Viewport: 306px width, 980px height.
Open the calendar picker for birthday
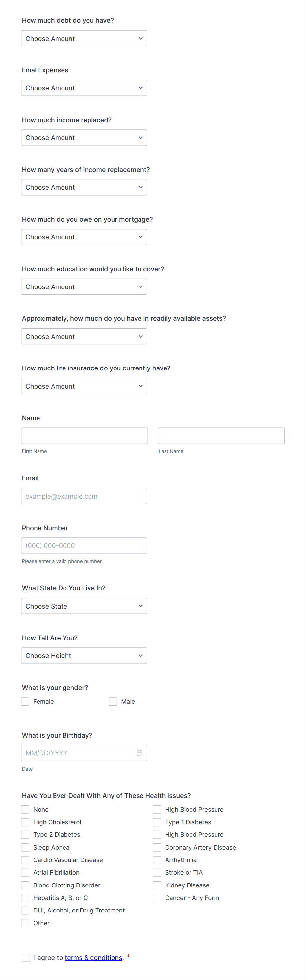[139, 753]
